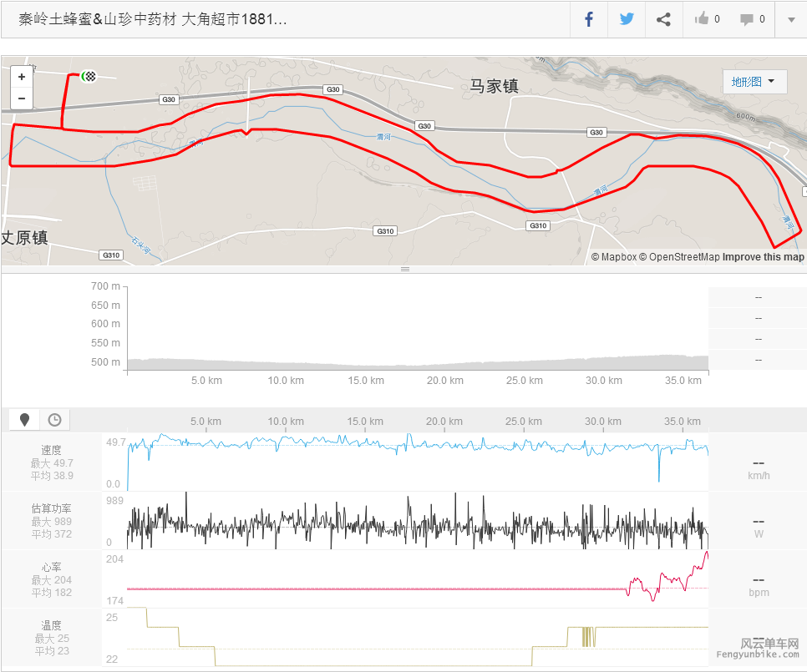This screenshot has width=807, height=672.
Task: Zoom out on the map
Action: [22, 99]
